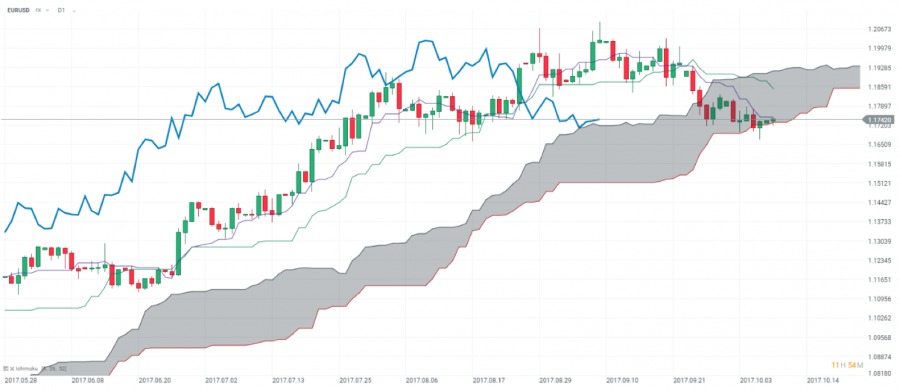Select the 2017.07.13 date on time axis
The height and width of the screenshot is (389, 900).
coord(288,380)
